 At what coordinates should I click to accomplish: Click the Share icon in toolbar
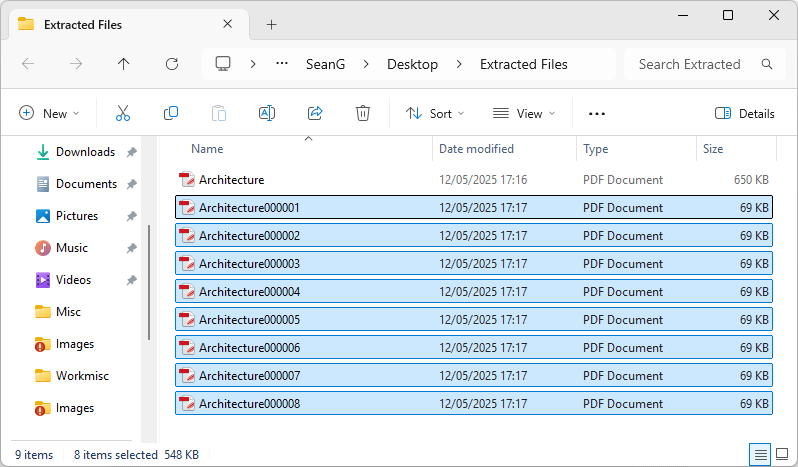[315, 113]
